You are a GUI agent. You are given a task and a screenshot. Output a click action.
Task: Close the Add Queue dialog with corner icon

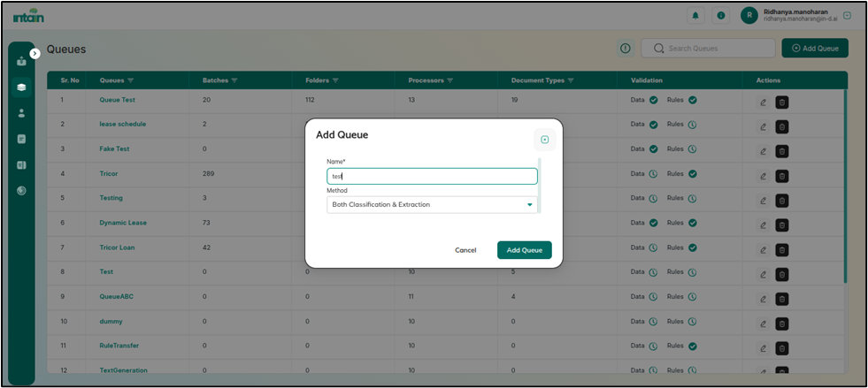544,140
